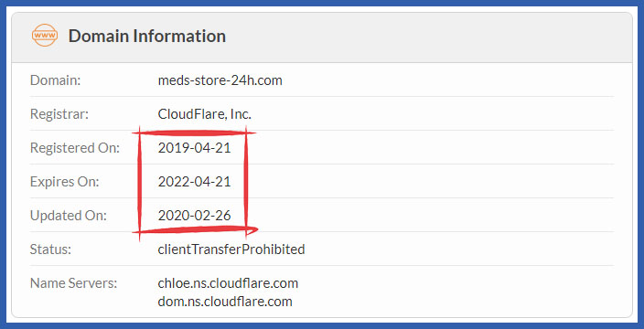The width and height of the screenshot is (644, 329).
Task: Click dom.ns.cloudflare.com name server
Action: (x=225, y=302)
